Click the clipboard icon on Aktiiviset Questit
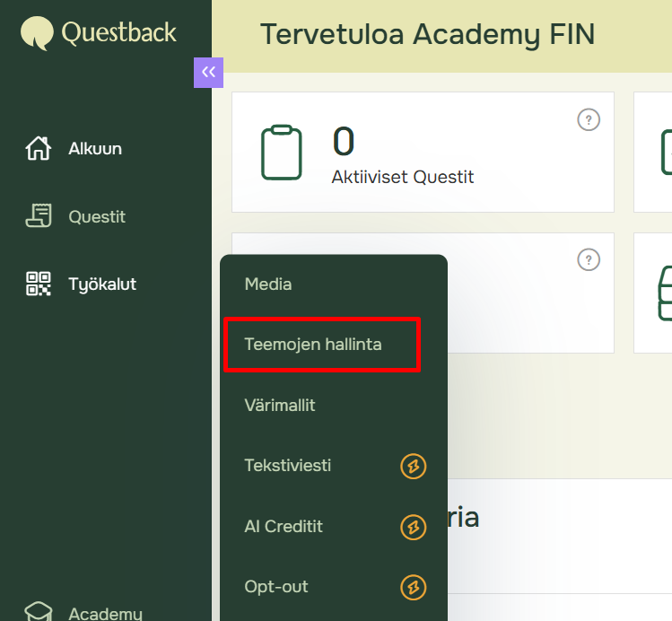Image resolution: width=672 pixels, height=621 pixels. 281,153
